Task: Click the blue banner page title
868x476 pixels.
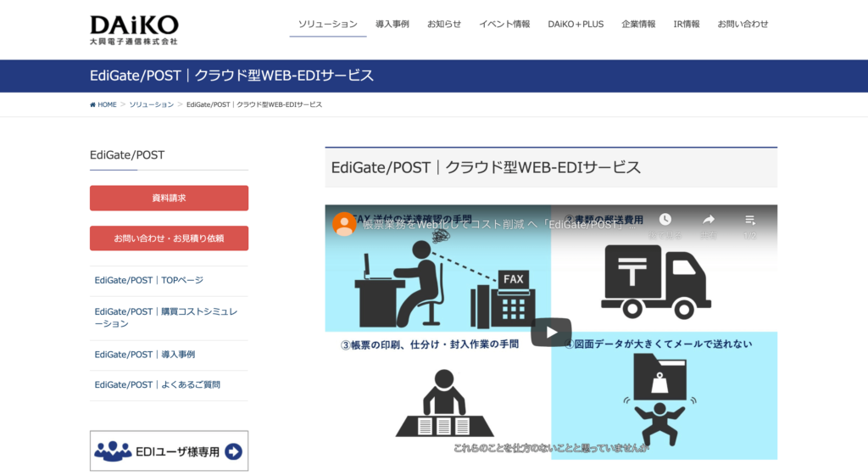Action: click(231, 76)
